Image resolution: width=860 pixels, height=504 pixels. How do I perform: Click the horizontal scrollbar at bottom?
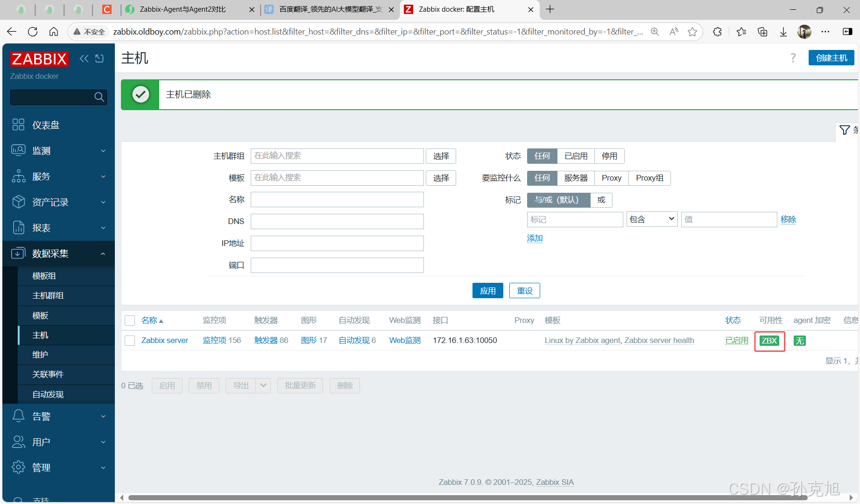(x=468, y=497)
